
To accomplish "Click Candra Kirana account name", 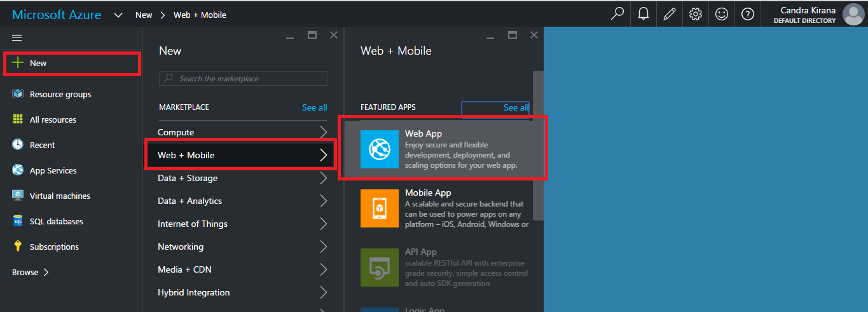I will (x=808, y=10).
